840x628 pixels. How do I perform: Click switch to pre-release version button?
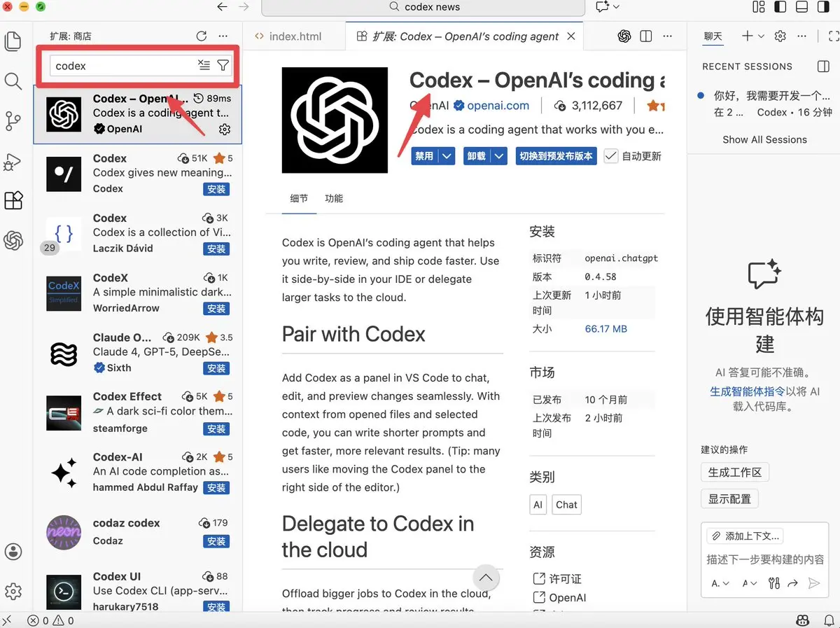tap(556, 156)
